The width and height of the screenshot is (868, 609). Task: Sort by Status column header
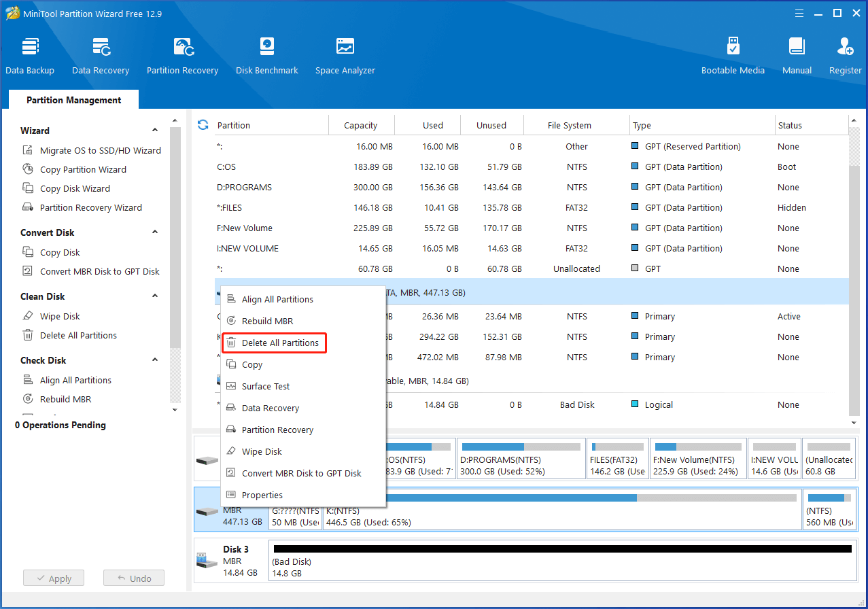pos(812,125)
